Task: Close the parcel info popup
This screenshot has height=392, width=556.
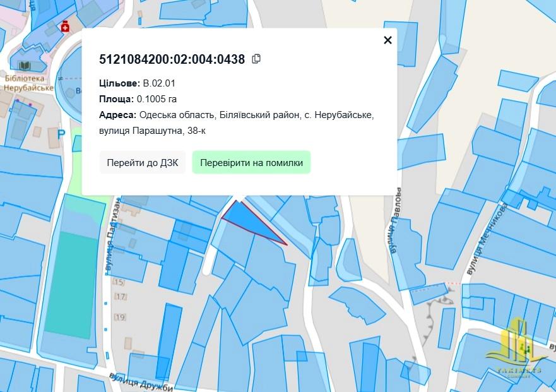Action: coord(387,40)
